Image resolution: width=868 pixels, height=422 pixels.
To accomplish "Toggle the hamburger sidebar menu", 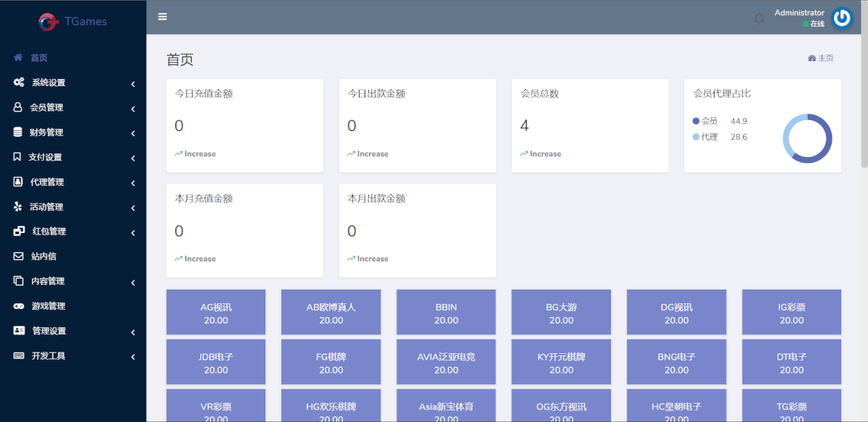I will (163, 17).
